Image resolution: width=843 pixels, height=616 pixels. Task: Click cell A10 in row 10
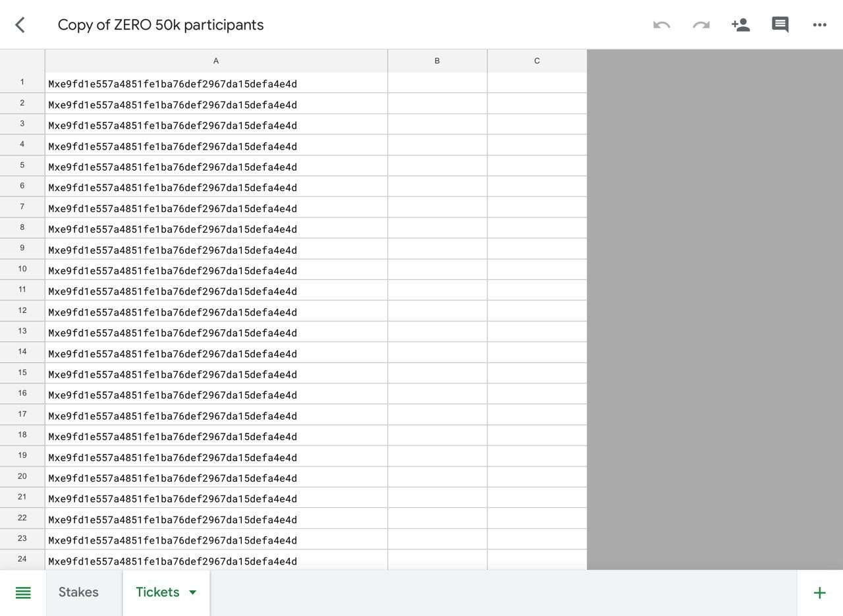click(216, 270)
